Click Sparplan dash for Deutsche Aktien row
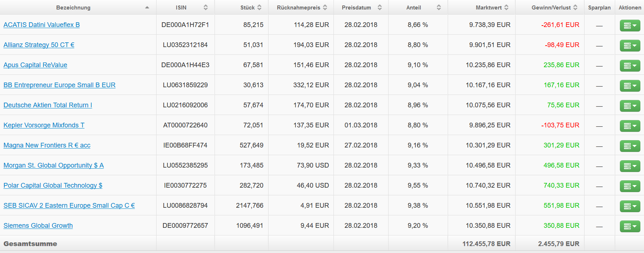This screenshot has width=644, height=253. tap(599, 106)
